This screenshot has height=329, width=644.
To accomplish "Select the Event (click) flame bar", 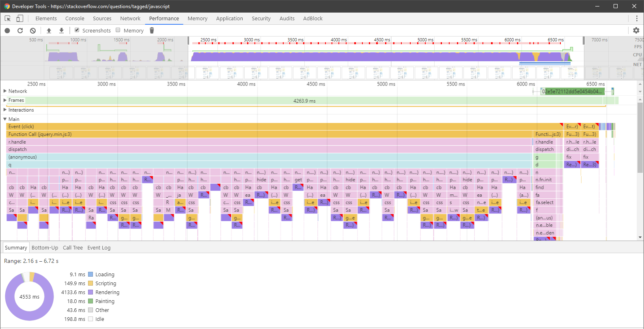I will [285, 127].
